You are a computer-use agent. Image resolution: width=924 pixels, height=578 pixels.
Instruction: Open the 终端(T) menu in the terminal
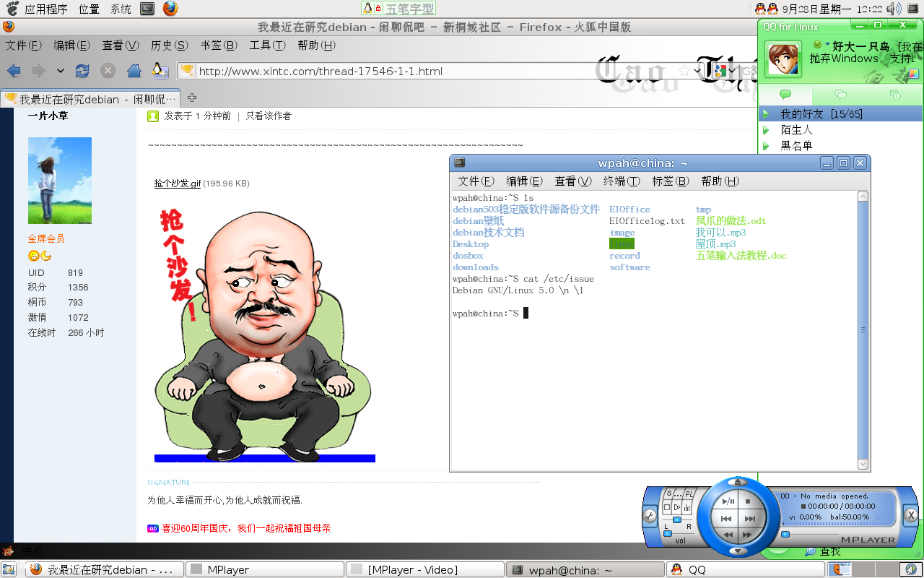pyautogui.click(x=621, y=181)
